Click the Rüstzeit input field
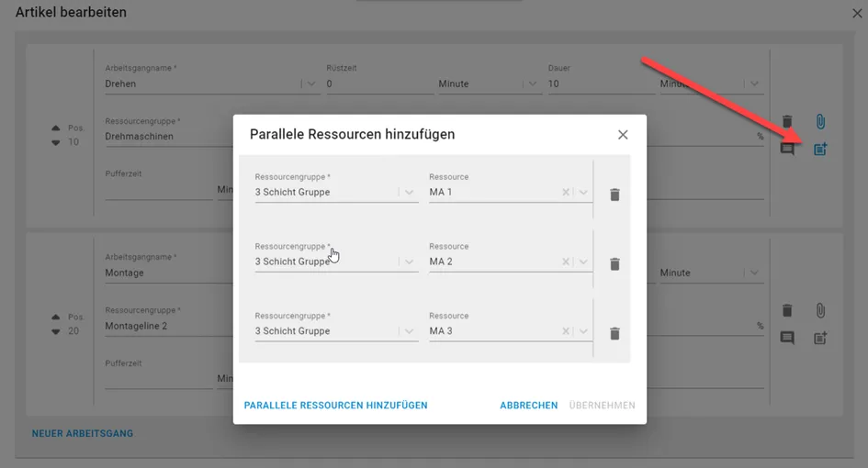868x468 pixels. (x=379, y=84)
